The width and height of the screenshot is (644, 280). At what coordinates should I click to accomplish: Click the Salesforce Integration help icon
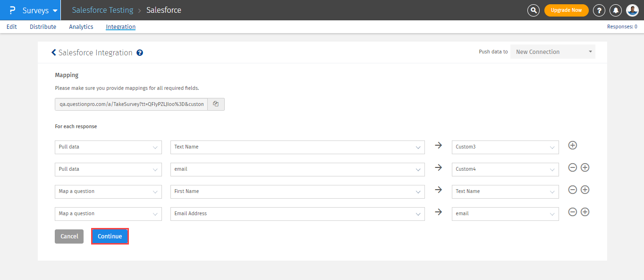tap(140, 53)
